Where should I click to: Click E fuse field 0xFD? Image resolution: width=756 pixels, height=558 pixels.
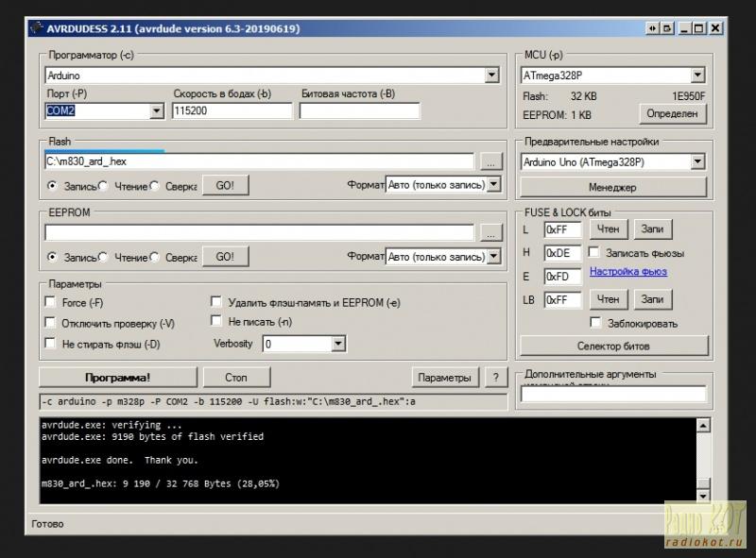click(x=562, y=277)
